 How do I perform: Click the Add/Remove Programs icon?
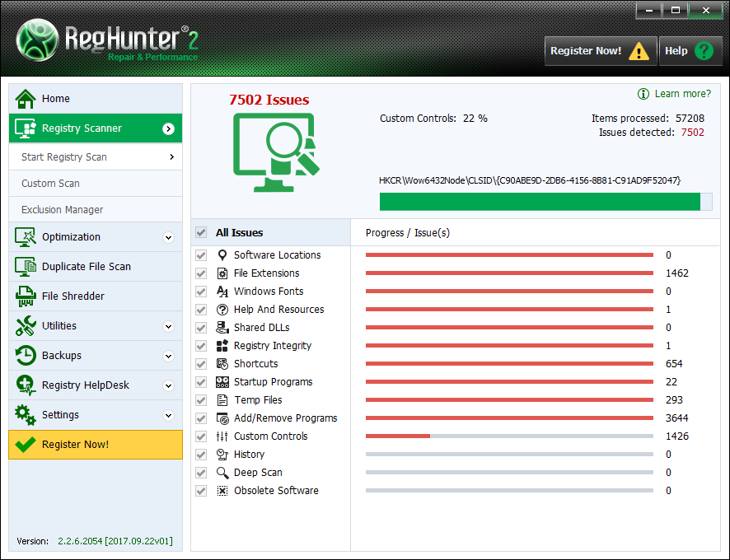tap(222, 418)
